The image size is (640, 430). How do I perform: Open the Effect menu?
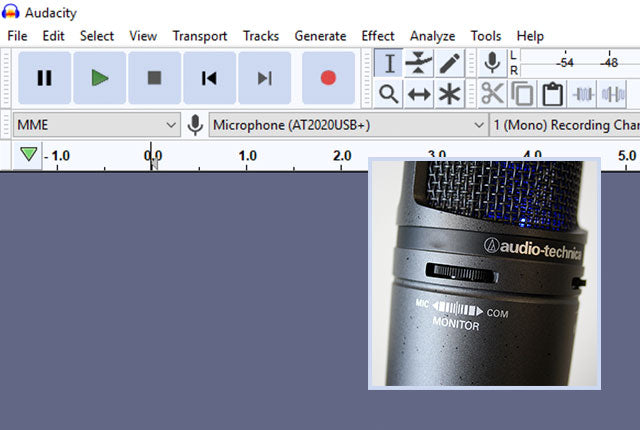(378, 36)
